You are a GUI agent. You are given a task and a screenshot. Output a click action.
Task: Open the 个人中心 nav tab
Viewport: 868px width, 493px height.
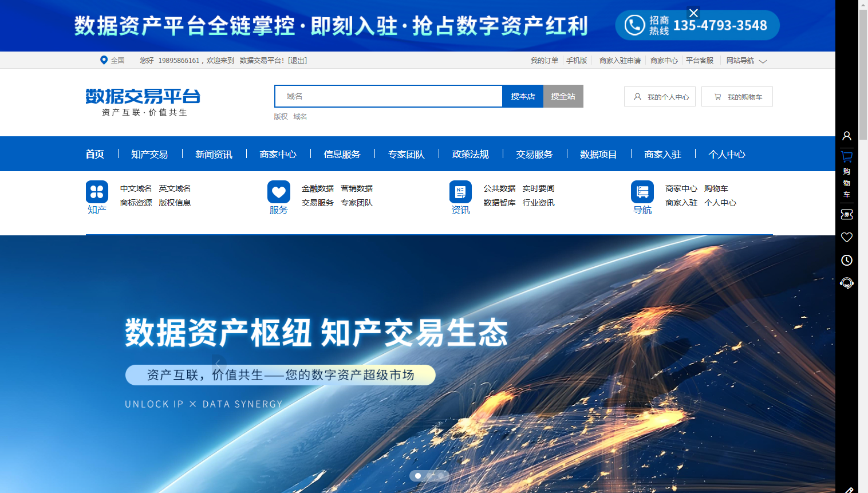tap(727, 154)
